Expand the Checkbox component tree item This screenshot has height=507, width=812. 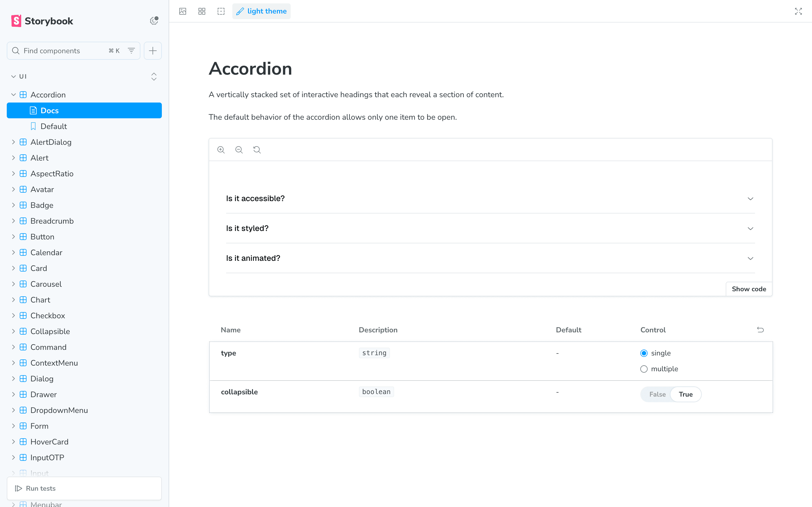click(x=48, y=315)
